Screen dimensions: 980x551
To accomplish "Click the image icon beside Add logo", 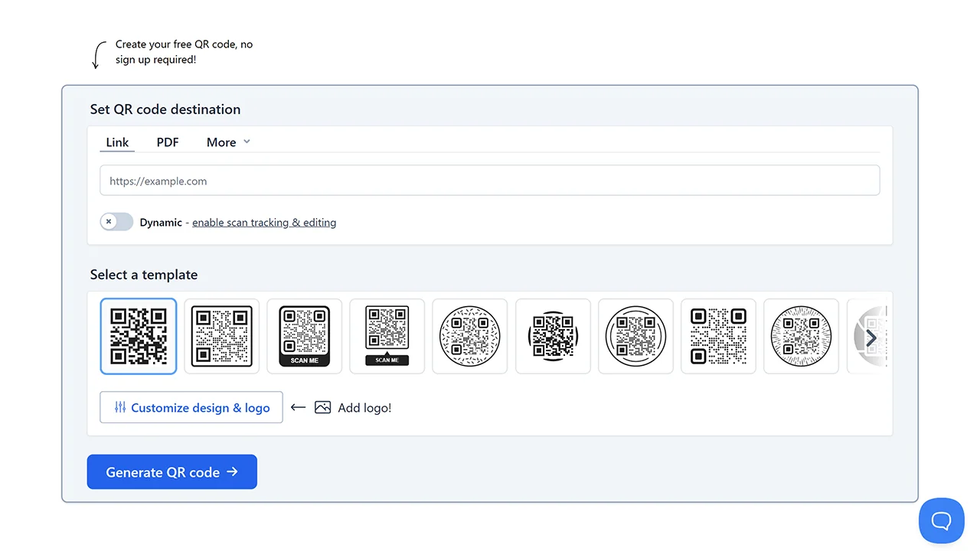I will (x=322, y=408).
